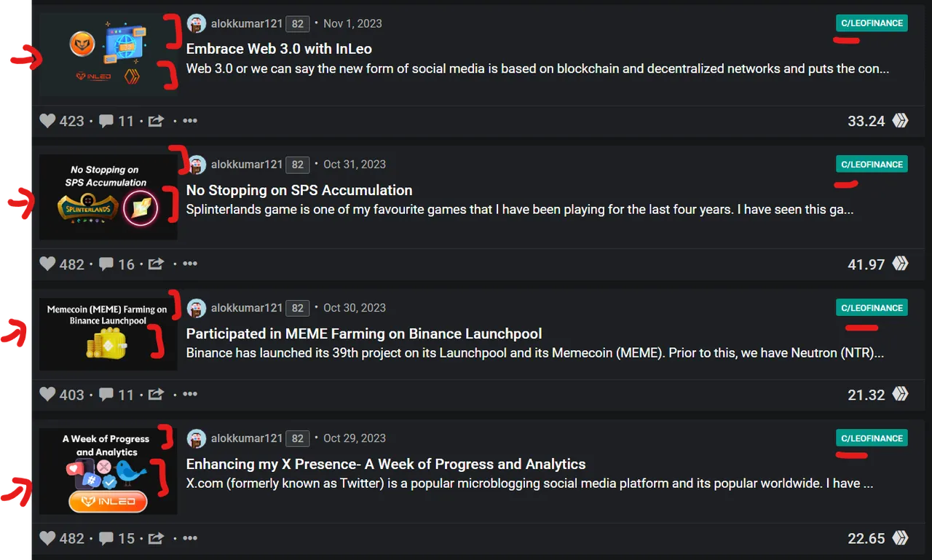Reblog the No Stopping on SPS post
This screenshot has width=932, height=560.
point(156,264)
